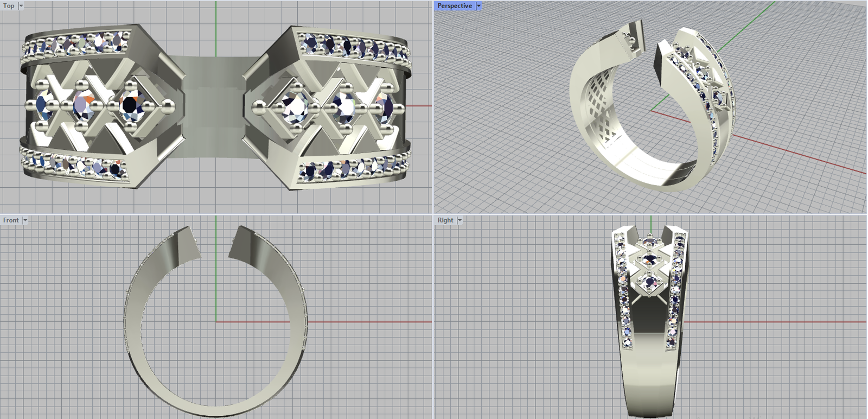
Task: Click the Front viewport title label
Action: coord(10,220)
